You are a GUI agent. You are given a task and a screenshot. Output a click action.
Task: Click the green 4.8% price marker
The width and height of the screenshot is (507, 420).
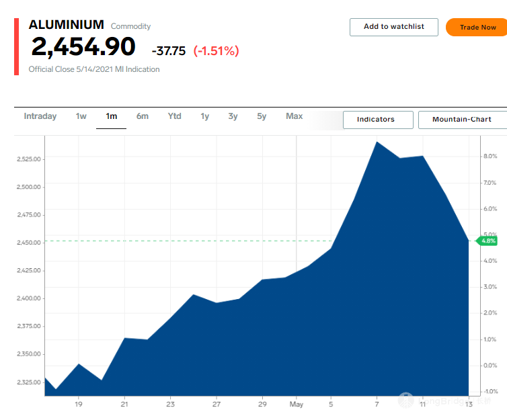click(x=487, y=241)
